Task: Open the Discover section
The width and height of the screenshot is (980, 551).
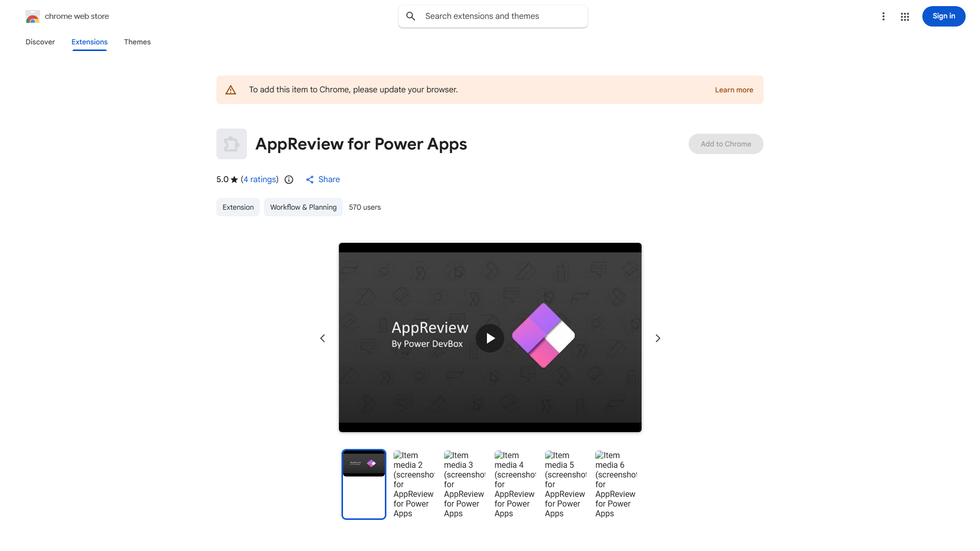Action: 40,42
